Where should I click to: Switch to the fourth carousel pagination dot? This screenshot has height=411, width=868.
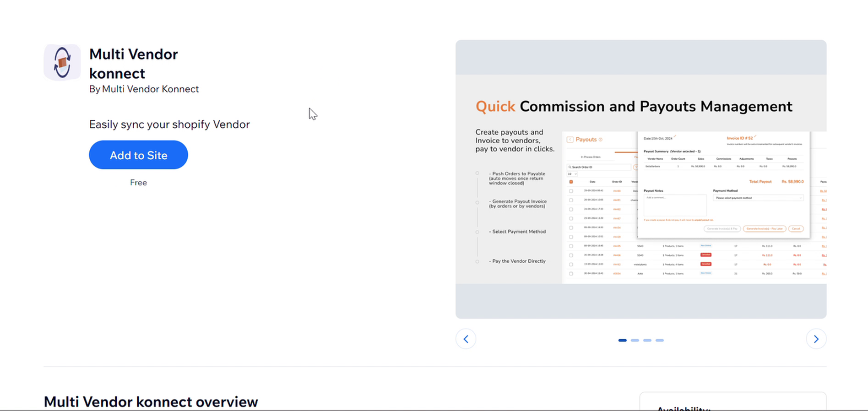(x=660, y=341)
